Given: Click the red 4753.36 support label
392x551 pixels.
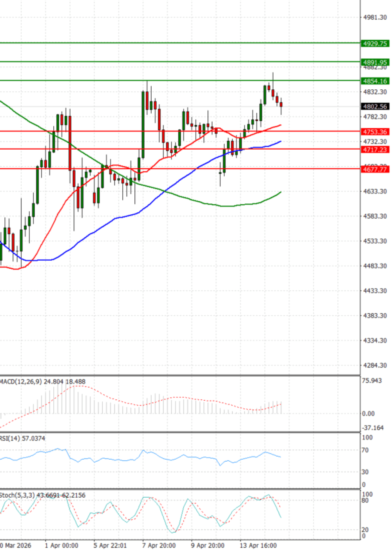Looking at the screenshot, I should coord(375,132).
